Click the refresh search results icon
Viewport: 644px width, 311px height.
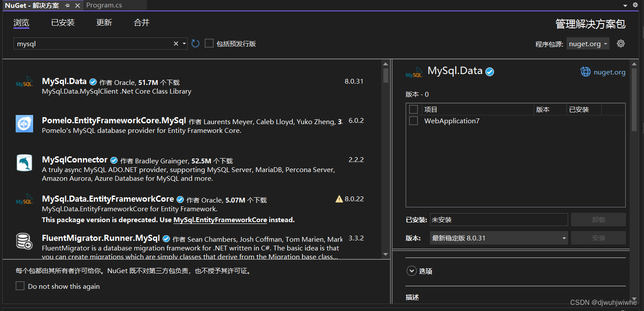(x=195, y=43)
